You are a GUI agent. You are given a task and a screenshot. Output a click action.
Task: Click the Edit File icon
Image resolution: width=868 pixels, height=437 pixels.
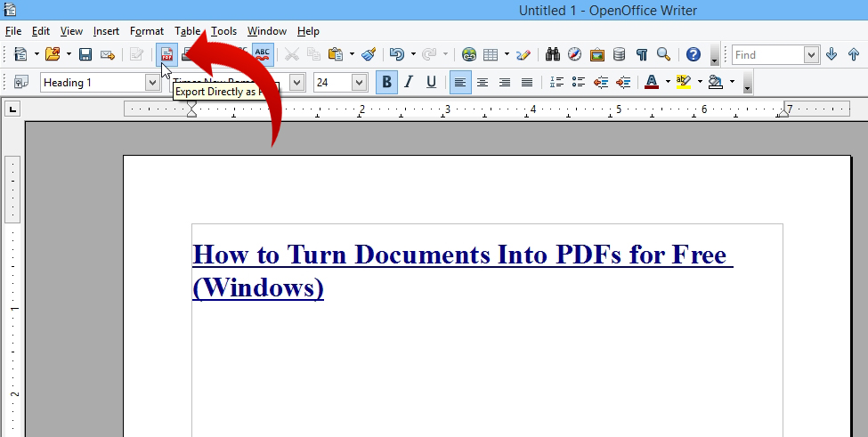[x=136, y=54]
